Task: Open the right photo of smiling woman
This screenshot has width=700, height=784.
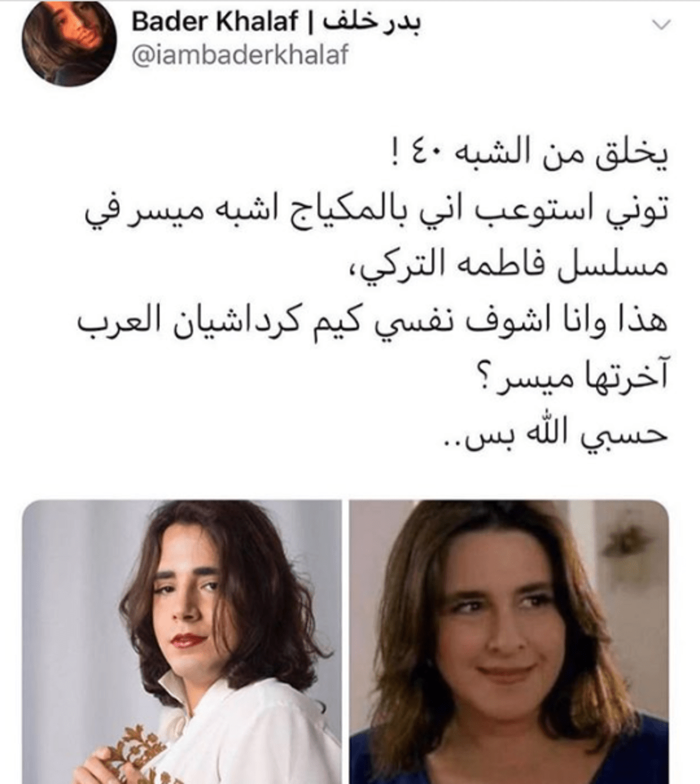Action: point(509,642)
